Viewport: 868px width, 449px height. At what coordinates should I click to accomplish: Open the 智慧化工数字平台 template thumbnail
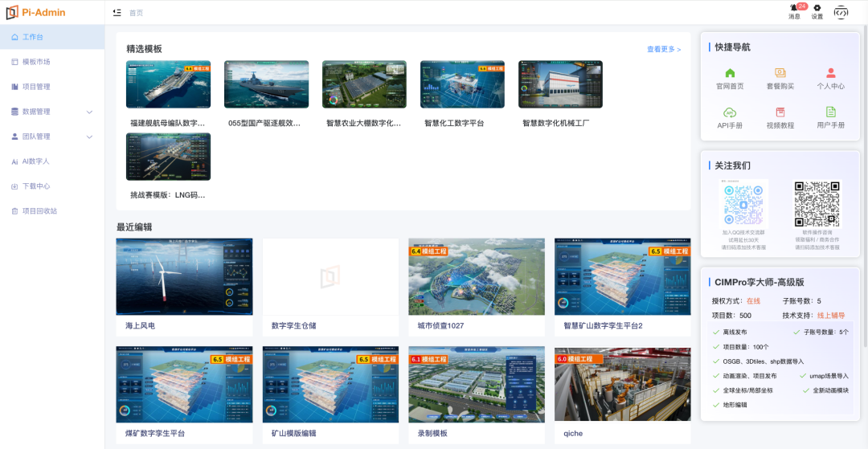coord(462,84)
